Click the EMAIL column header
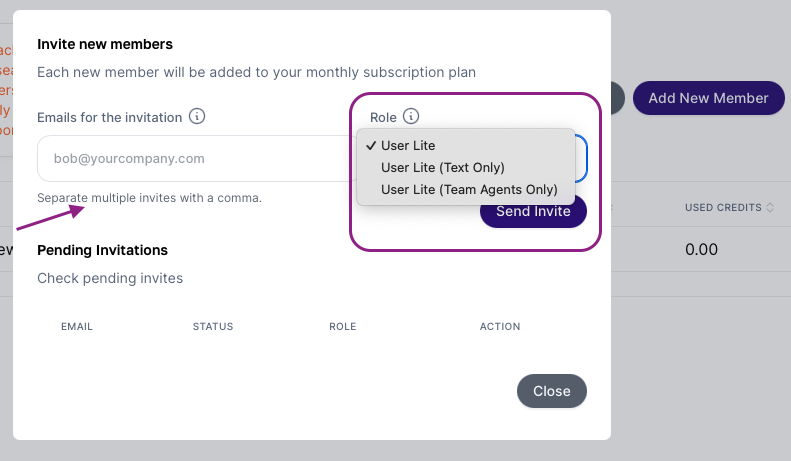This screenshot has width=791, height=461. [x=77, y=326]
